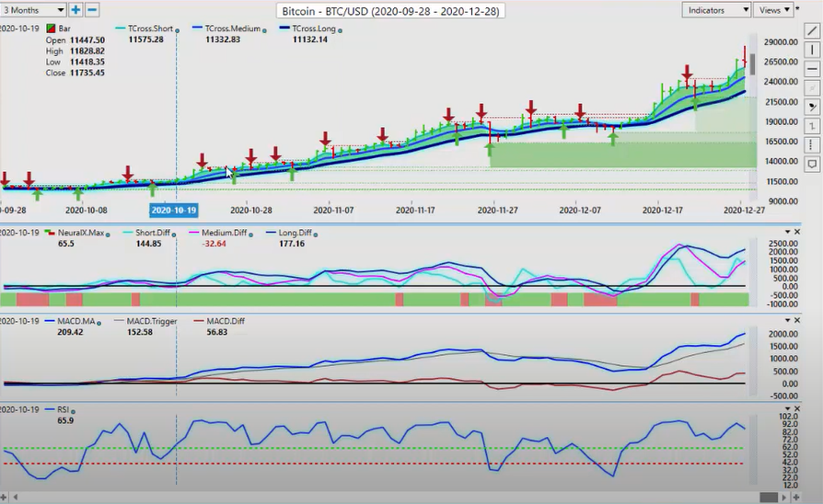Viewport: 823px width, 504px height.
Task: Click the plus icon at bottom right
Action: 796,498
